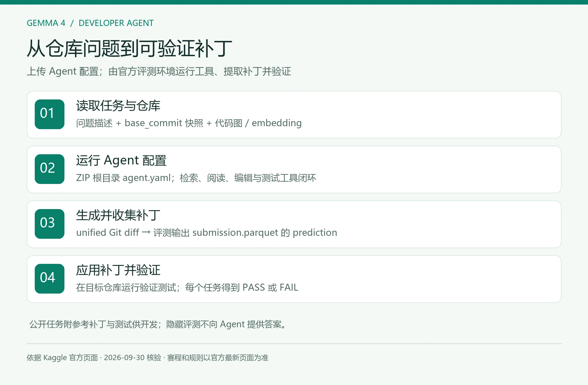Select the step title 应用补丁并验证

pos(118,270)
